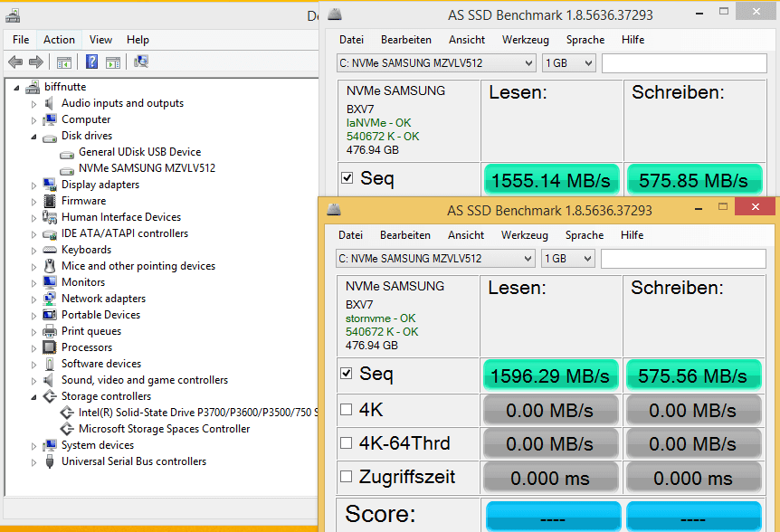This screenshot has width=780, height=532.
Task: Click the Print queues printer icon
Action: 49,331
